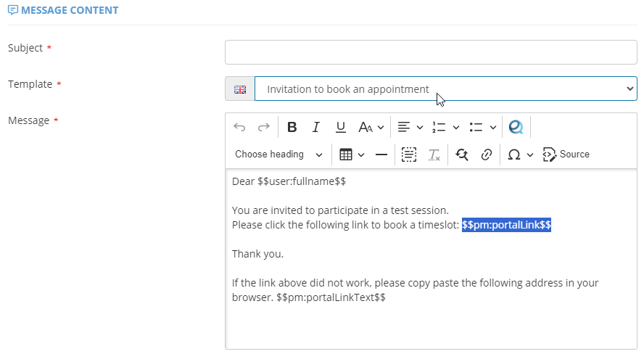Screen dimensions: 644x354
Task: Click the undo arrow in toolbar
Action: tap(239, 127)
